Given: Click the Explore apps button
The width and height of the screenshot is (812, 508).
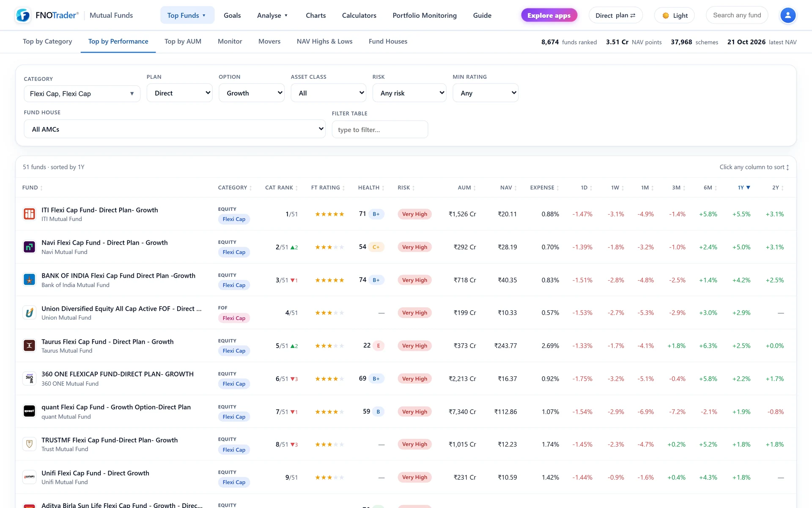Looking at the screenshot, I should (549, 15).
